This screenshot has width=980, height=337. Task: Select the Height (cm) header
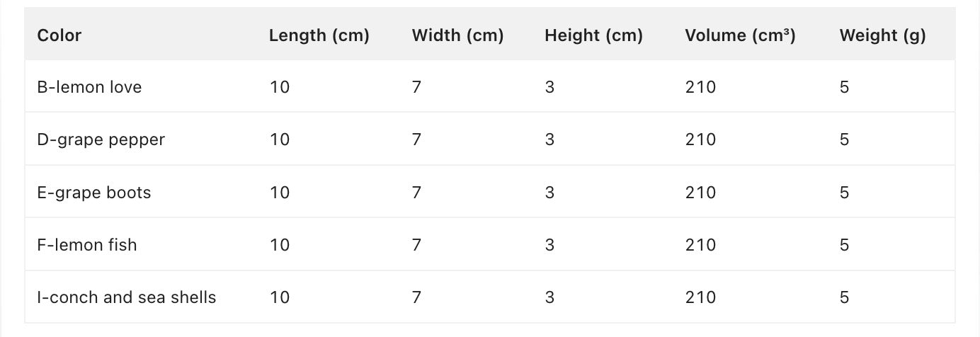[593, 35]
